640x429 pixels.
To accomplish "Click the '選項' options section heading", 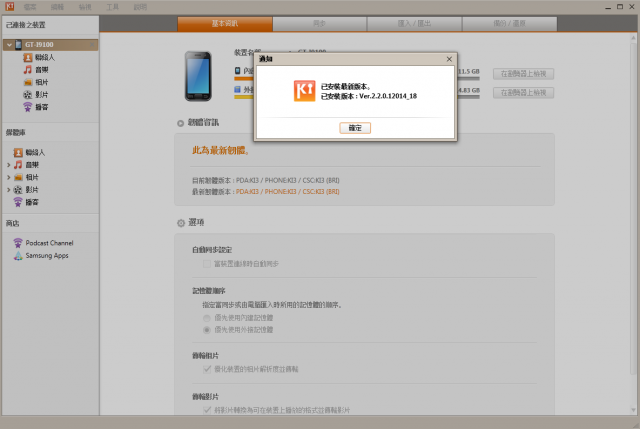I will [196, 222].
